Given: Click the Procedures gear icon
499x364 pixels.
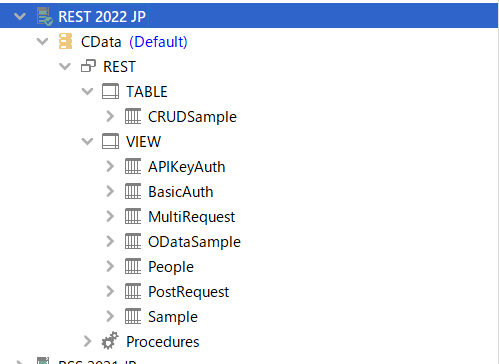Looking at the screenshot, I should coord(110,341).
